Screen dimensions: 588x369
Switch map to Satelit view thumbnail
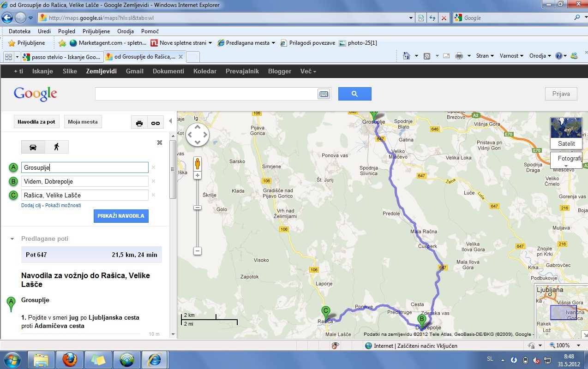pyautogui.click(x=566, y=133)
